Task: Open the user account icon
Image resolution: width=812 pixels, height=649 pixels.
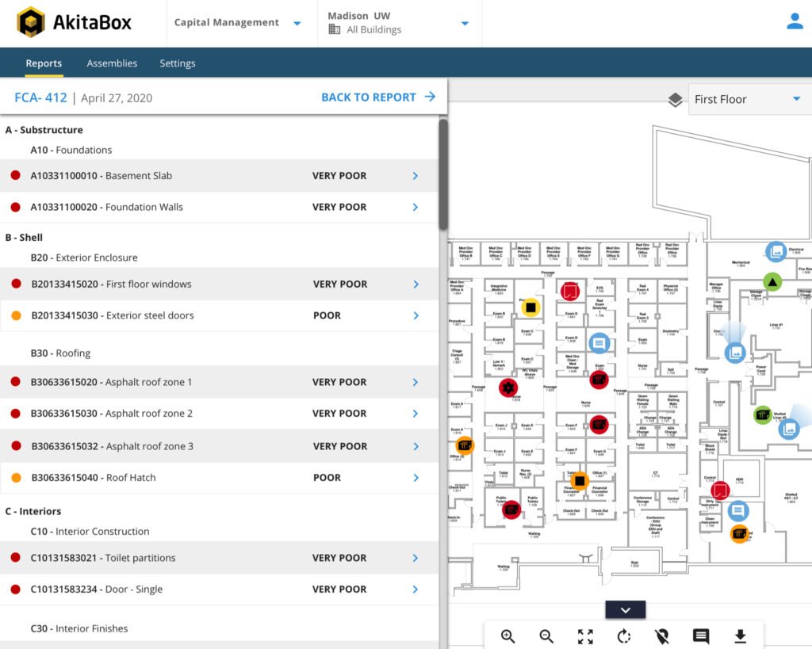Action: coord(794,21)
